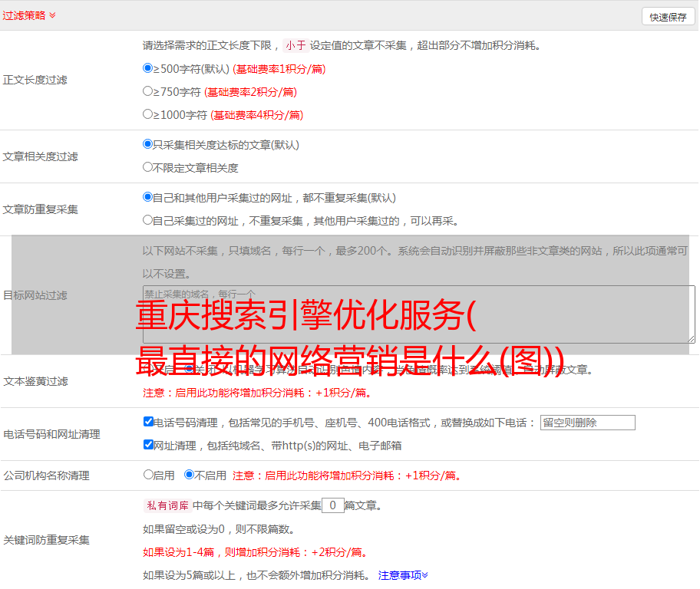Enable 公司机构名称清理 with 启用 radio

[x=149, y=475]
